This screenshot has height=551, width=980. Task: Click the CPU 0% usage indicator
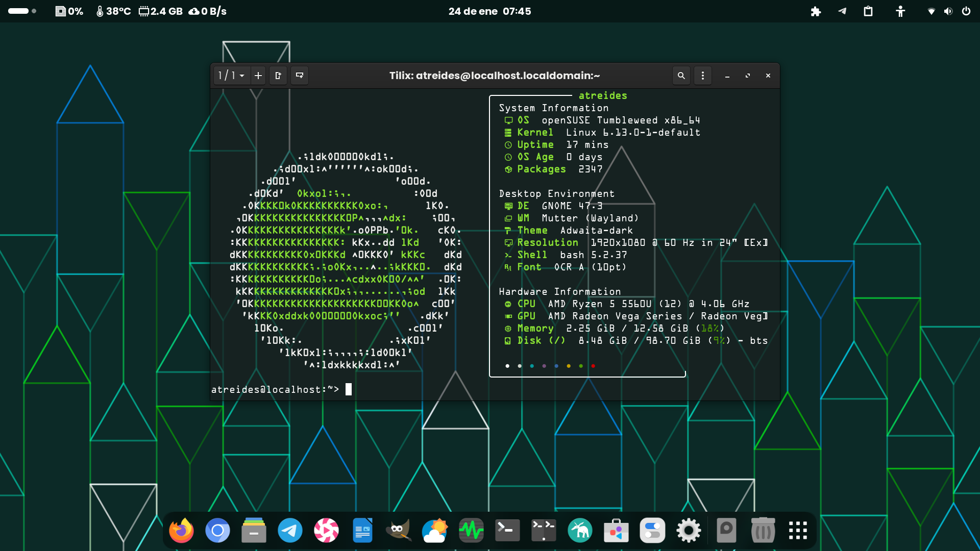69,11
